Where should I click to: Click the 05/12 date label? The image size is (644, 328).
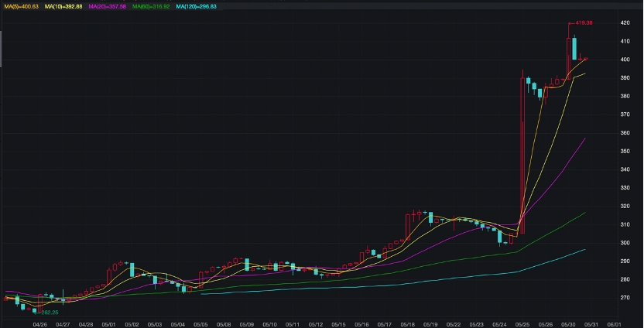[x=316, y=324]
